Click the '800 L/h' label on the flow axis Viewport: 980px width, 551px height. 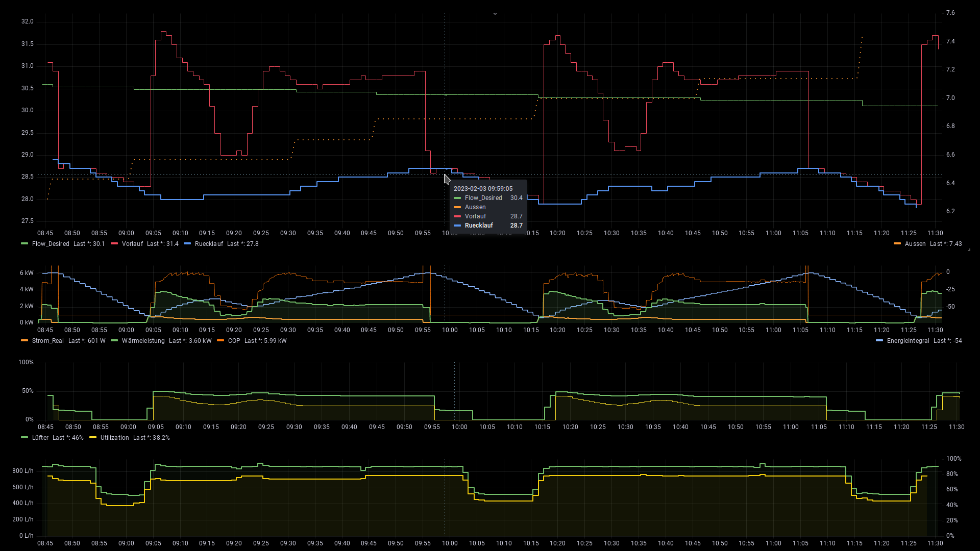click(23, 471)
